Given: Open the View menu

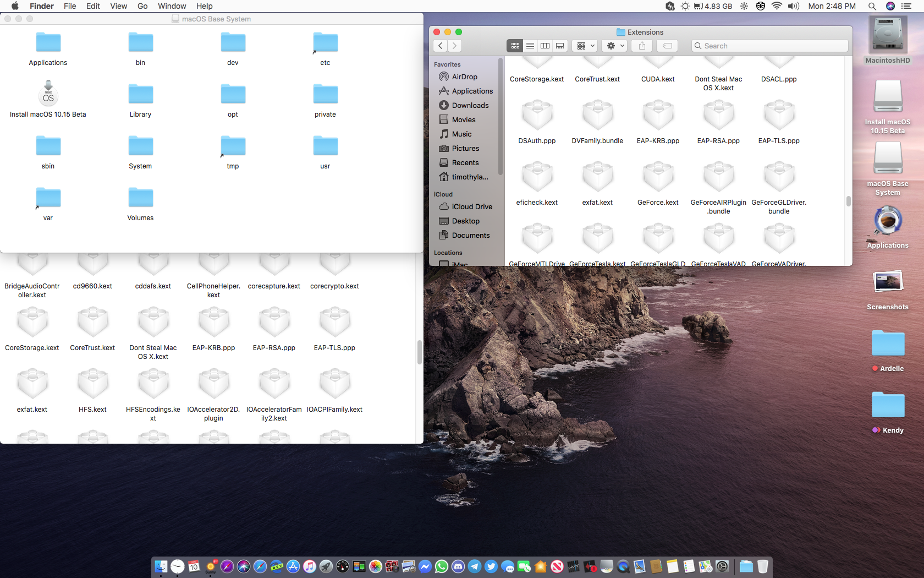Looking at the screenshot, I should tap(118, 6).
